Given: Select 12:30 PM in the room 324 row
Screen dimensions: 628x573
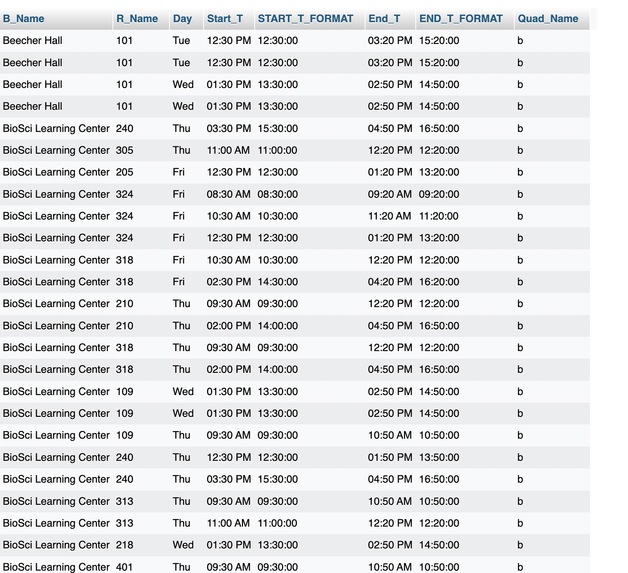Looking at the screenshot, I should click(229, 238).
